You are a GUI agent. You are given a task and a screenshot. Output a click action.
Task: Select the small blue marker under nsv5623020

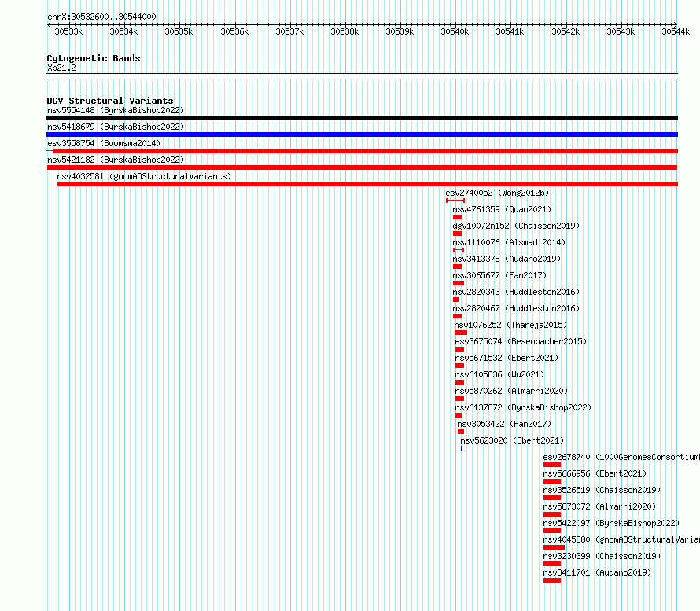(x=462, y=448)
